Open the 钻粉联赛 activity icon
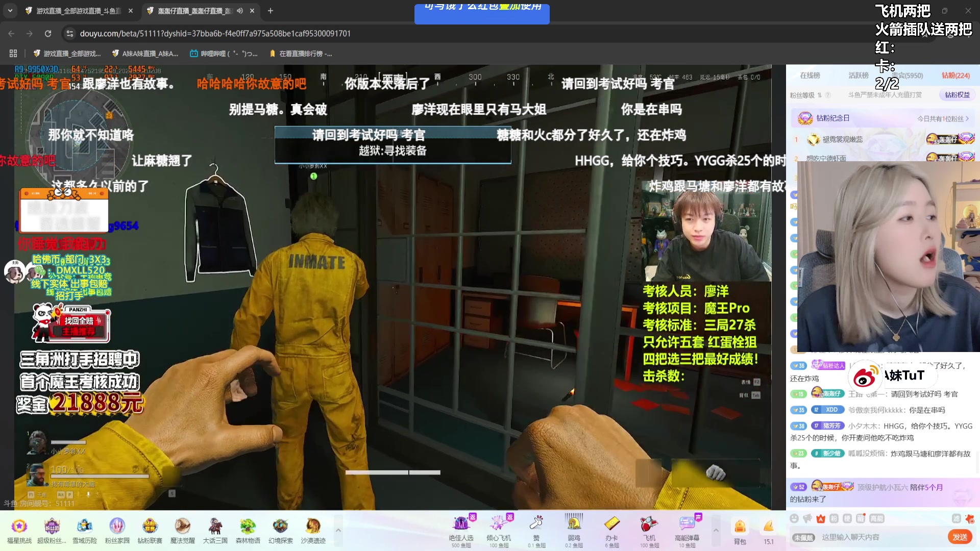The image size is (980, 551). coord(150,531)
